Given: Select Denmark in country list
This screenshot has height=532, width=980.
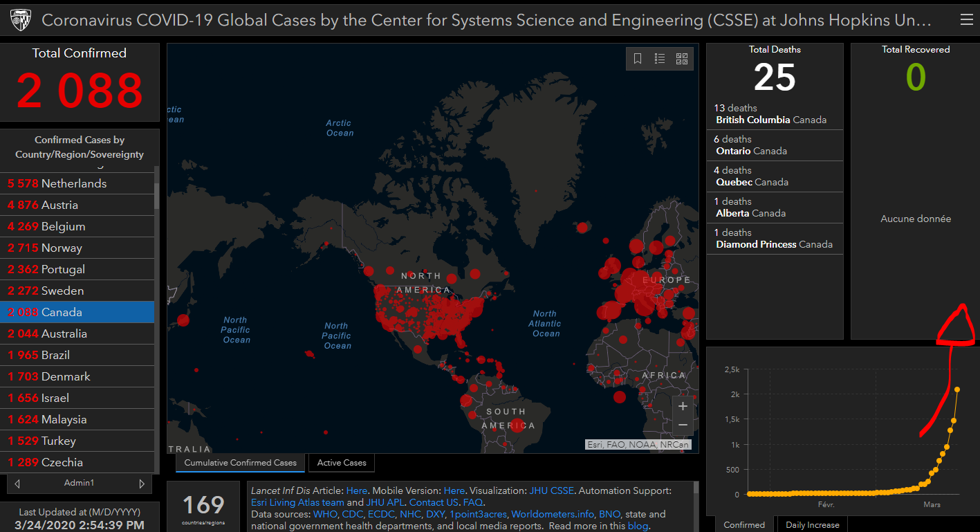Looking at the screenshot, I should pos(77,376).
